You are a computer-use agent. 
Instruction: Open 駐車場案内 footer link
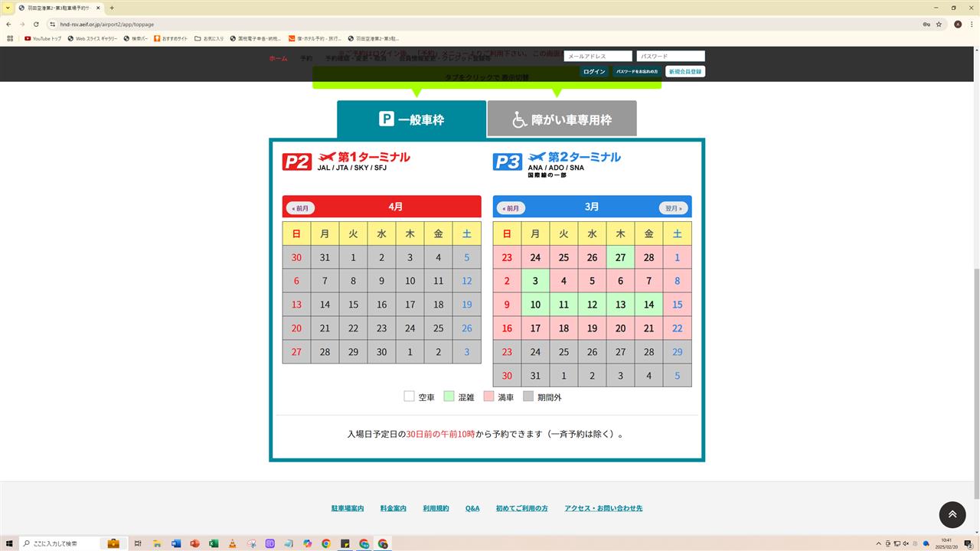[x=348, y=508]
